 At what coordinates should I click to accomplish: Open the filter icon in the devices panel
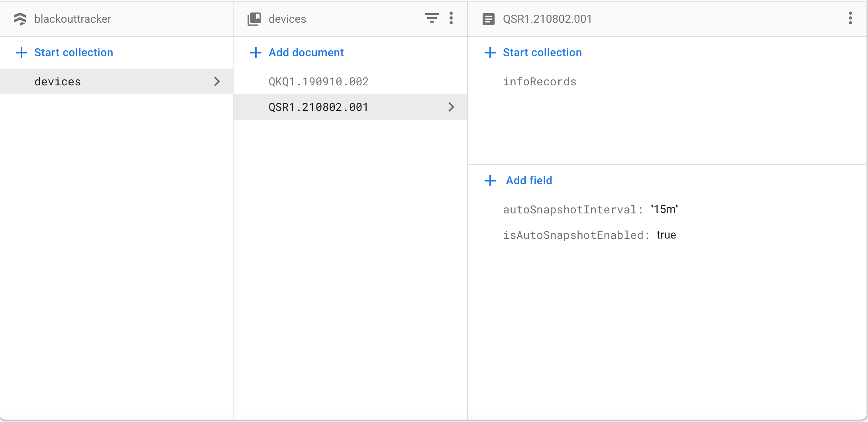[432, 18]
